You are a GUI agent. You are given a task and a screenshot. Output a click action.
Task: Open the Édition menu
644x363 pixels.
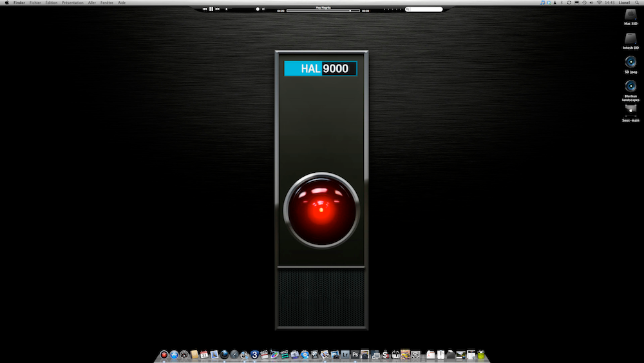[x=52, y=3]
